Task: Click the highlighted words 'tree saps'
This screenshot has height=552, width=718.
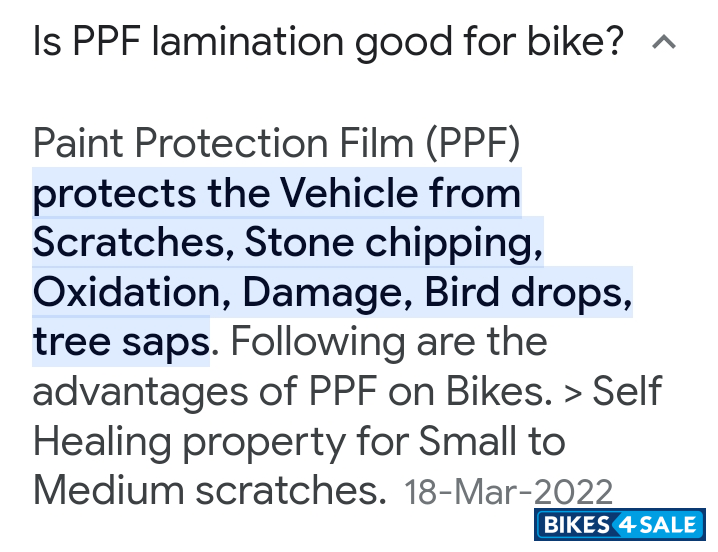Action: click(121, 341)
